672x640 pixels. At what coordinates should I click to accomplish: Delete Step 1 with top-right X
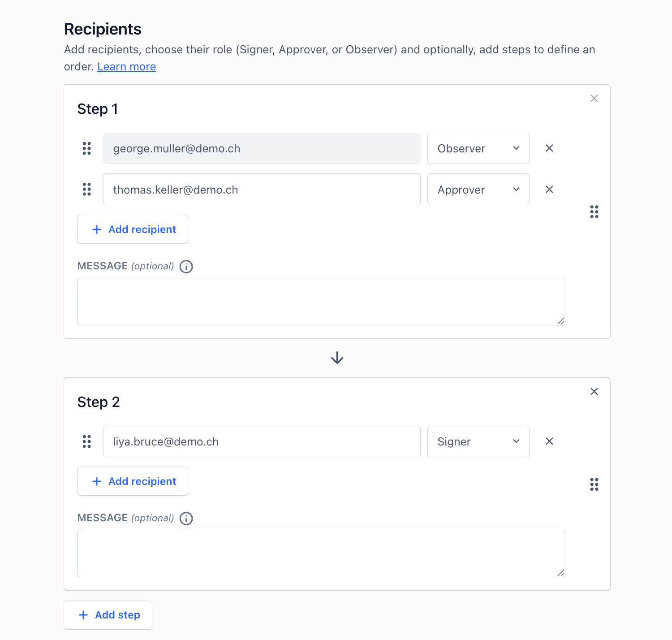[x=594, y=98]
